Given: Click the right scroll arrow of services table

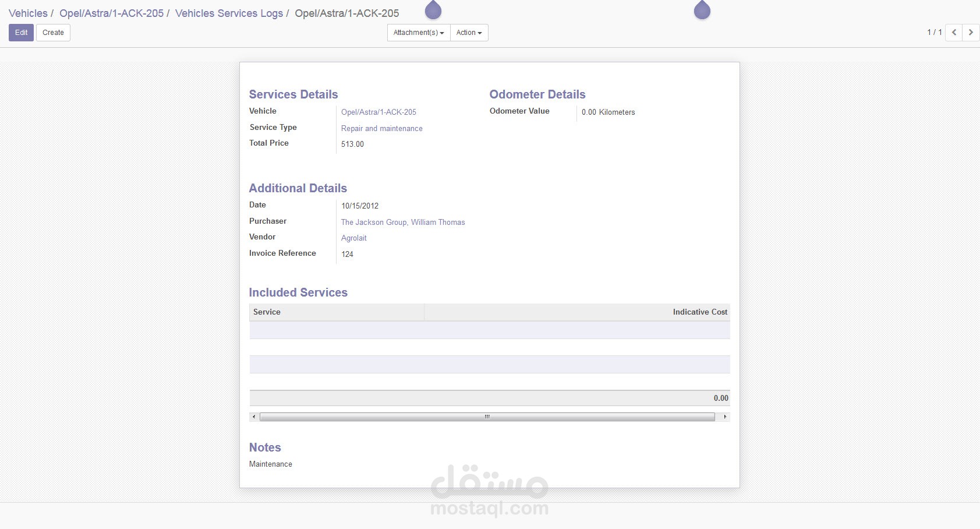Looking at the screenshot, I should (725, 417).
